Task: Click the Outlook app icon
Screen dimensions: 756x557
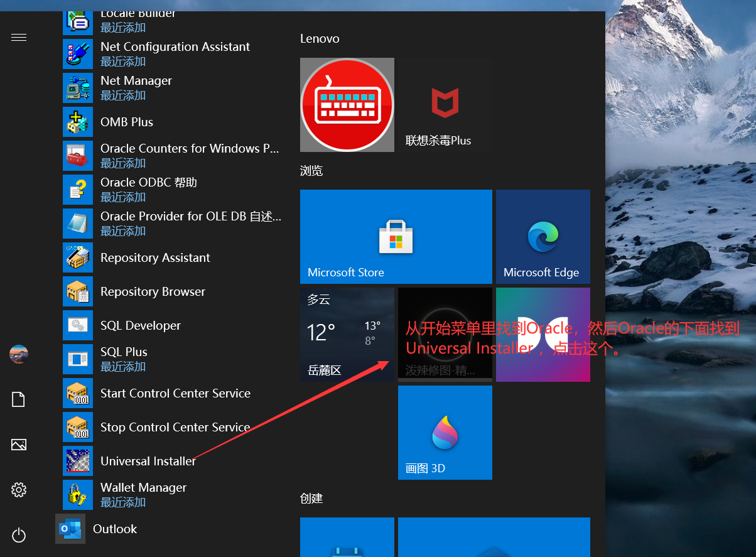Action: 70,529
